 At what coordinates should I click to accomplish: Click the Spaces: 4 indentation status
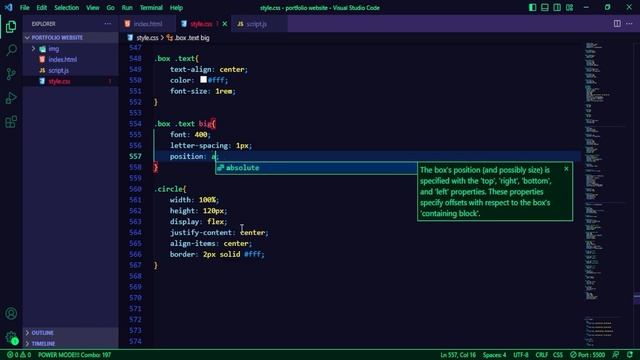click(494, 355)
